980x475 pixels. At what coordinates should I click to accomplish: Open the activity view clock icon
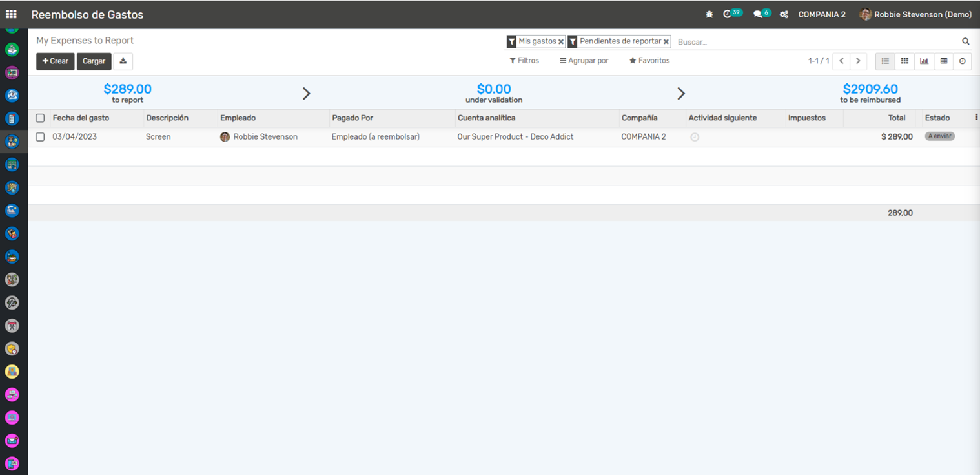(962, 61)
